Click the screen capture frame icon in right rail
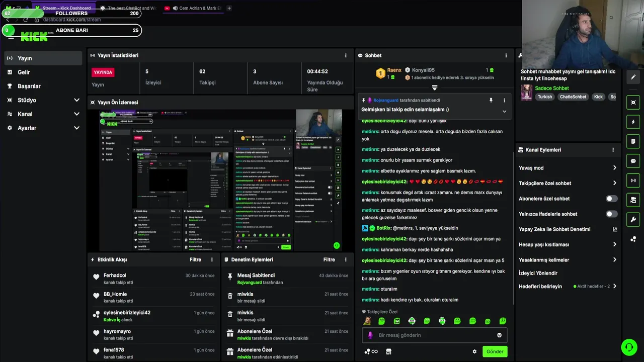644x362 pixels. coord(633,103)
